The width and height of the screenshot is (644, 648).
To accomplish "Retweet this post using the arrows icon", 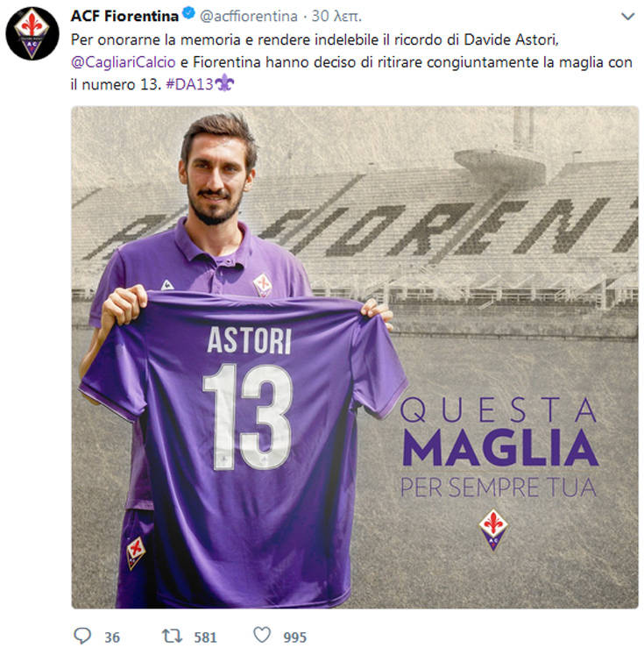I will (x=172, y=636).
